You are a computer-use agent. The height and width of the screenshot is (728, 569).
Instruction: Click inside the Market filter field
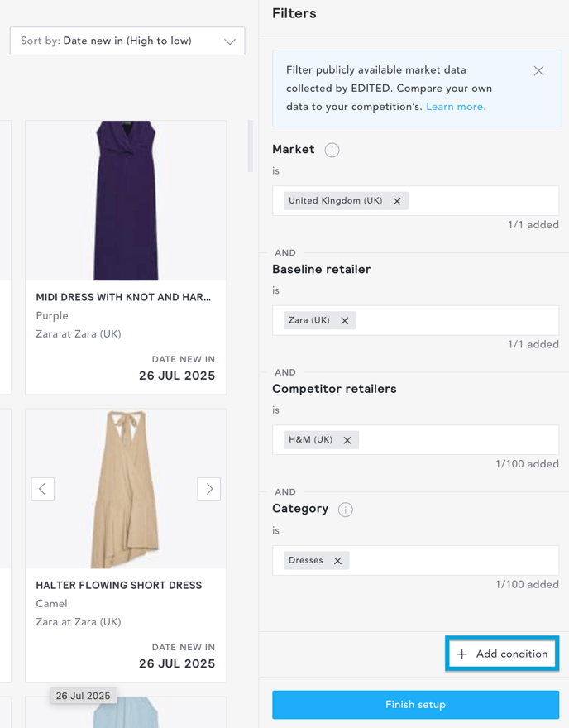(x=483, y=200)
